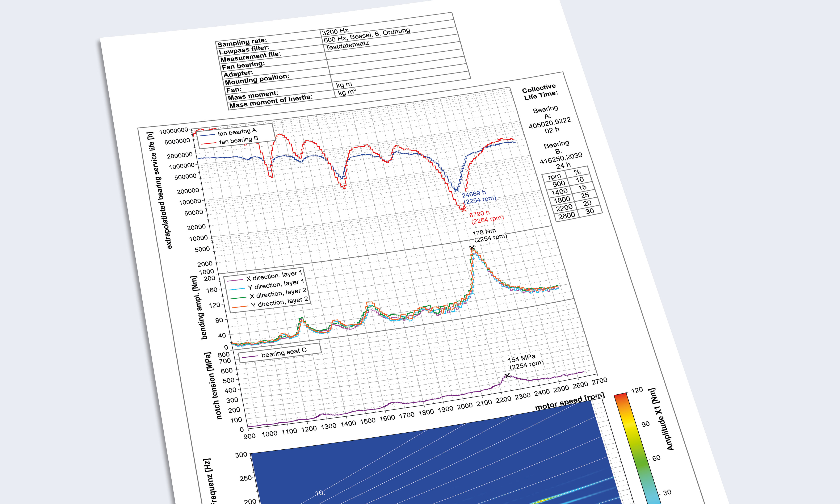
Task: Select the Bearing A life time value
Action: (x=550, y=126)
